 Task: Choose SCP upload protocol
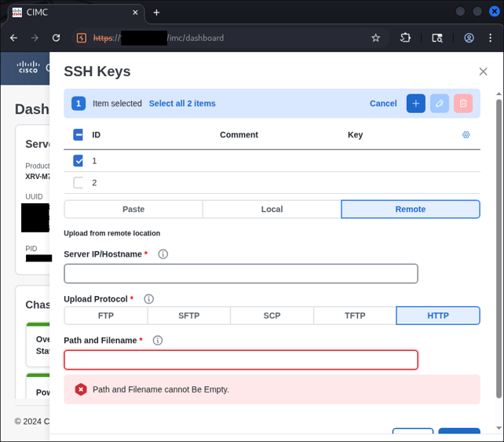click(272, 316)
